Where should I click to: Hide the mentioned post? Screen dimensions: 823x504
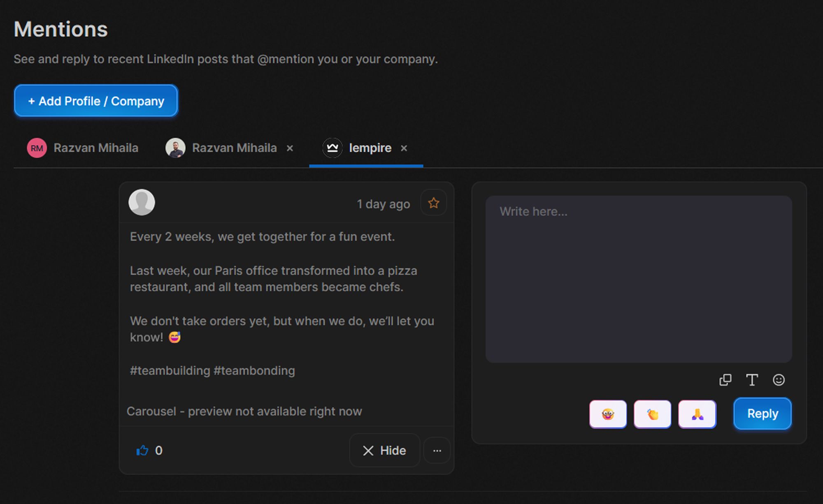tap(384, 451)
